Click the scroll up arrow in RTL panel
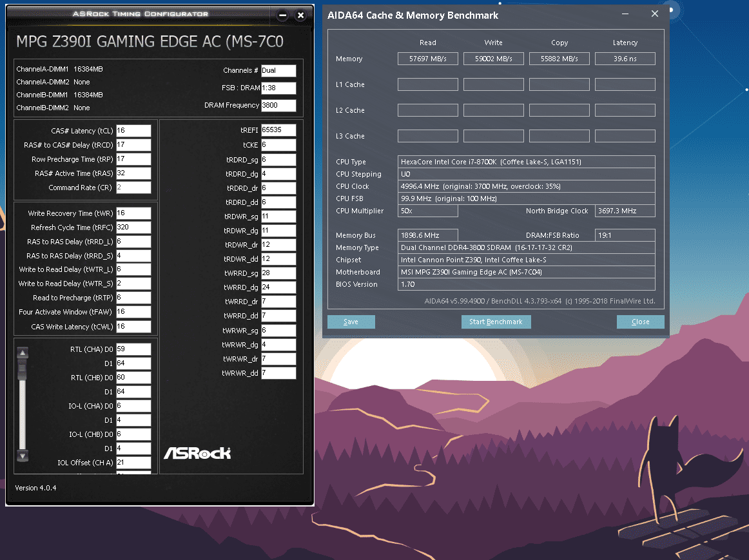 pyautogui.click(x=23, y=352)
